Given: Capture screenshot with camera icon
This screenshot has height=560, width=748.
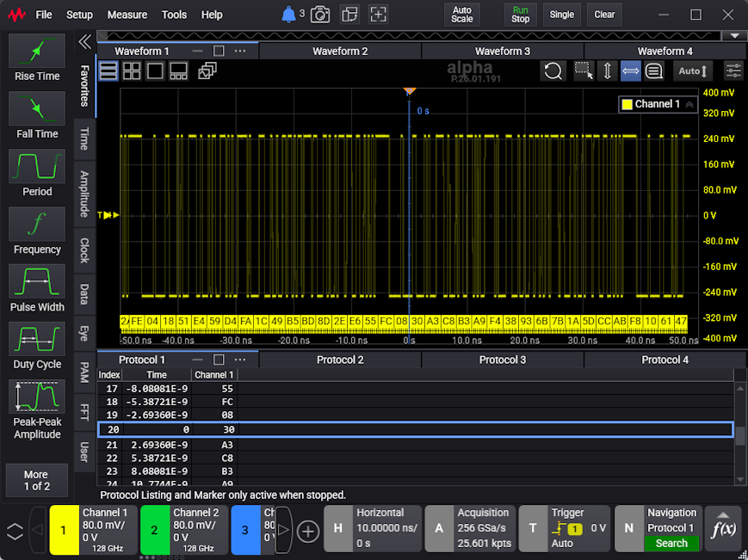Looking at the screenshot, I should (320, 15).
